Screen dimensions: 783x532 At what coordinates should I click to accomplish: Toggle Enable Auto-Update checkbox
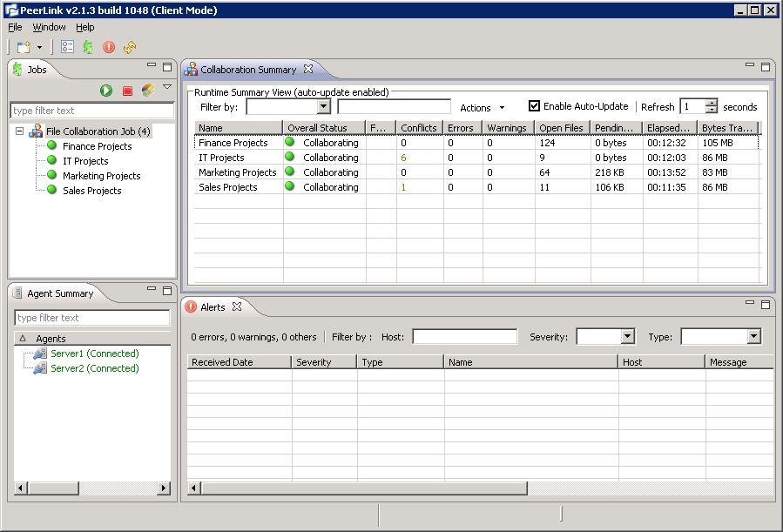point(534,106)
